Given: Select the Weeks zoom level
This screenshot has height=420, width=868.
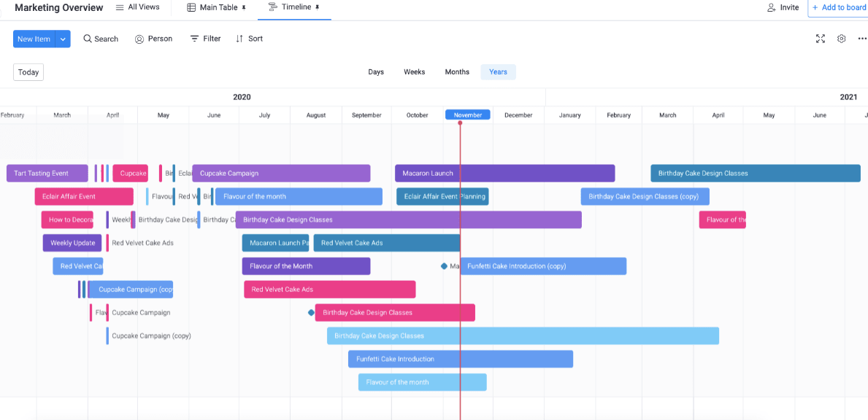Looking at the screenshot, I should 414,72.
